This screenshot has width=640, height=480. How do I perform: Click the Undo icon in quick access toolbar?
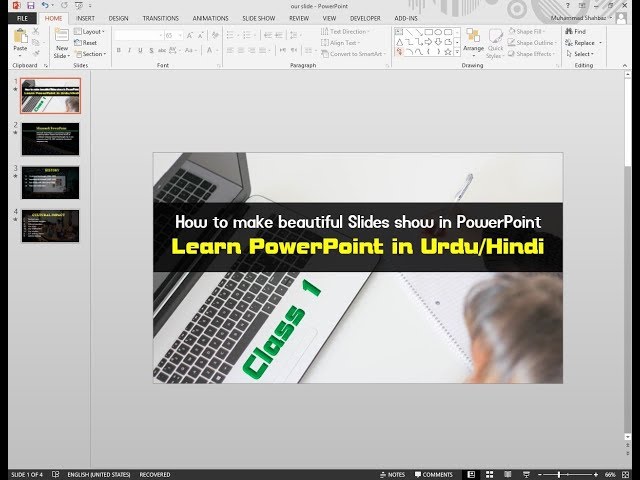coord(45,5)
